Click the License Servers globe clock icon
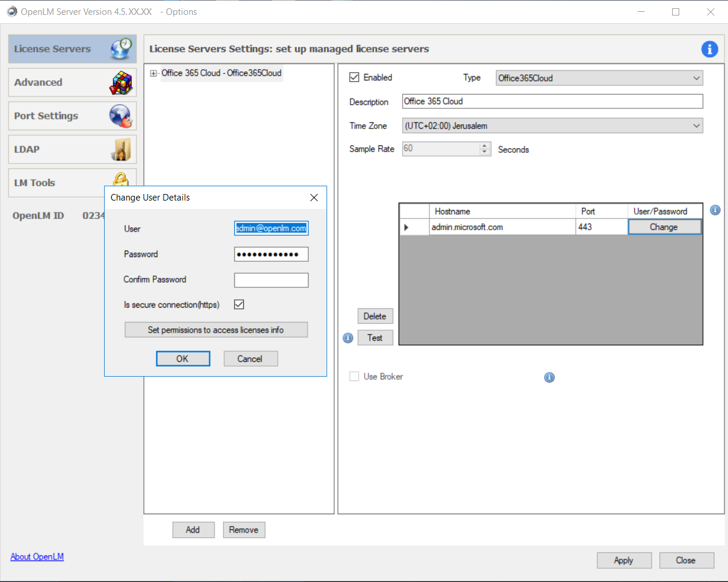This screenshot has height=582, width=728. pos(121,49)
